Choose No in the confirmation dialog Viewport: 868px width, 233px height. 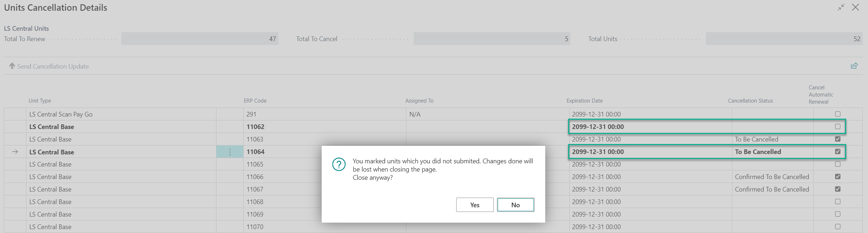pos(515,205)
